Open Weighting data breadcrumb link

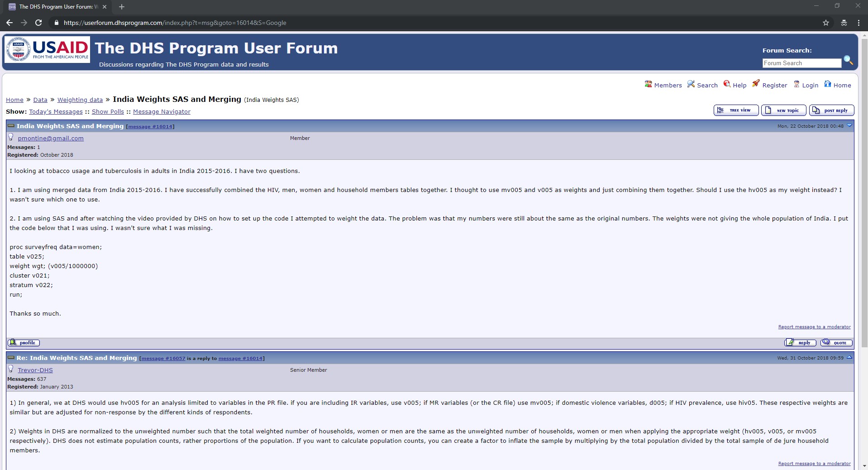[80, 100]
